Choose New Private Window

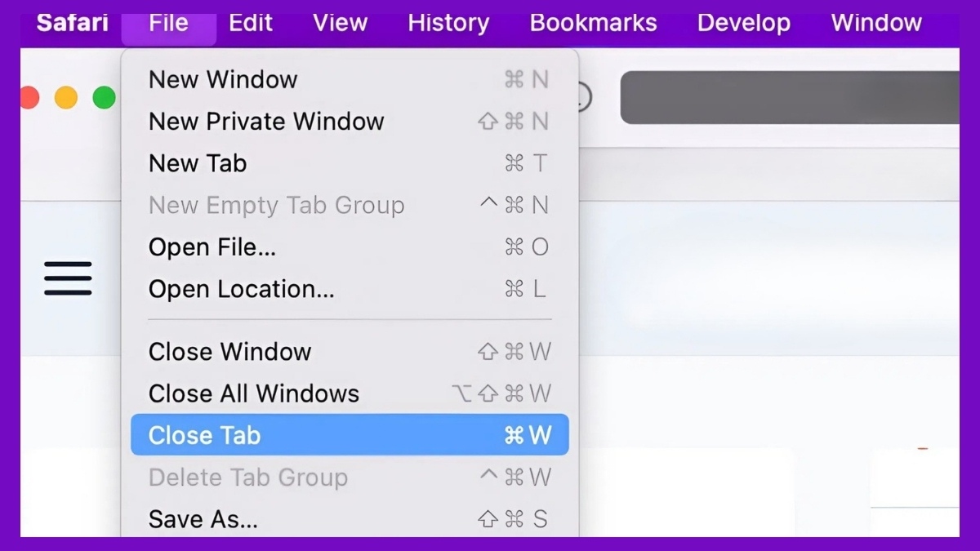tap(350, 121)
